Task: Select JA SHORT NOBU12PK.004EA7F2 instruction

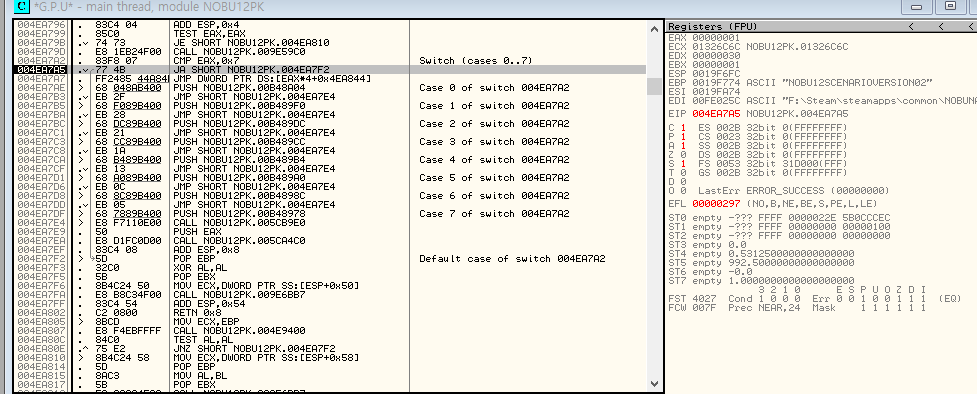Action: pos(252,70)
